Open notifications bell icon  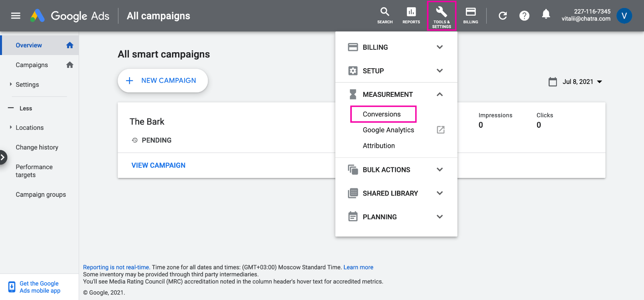[546, 15]
